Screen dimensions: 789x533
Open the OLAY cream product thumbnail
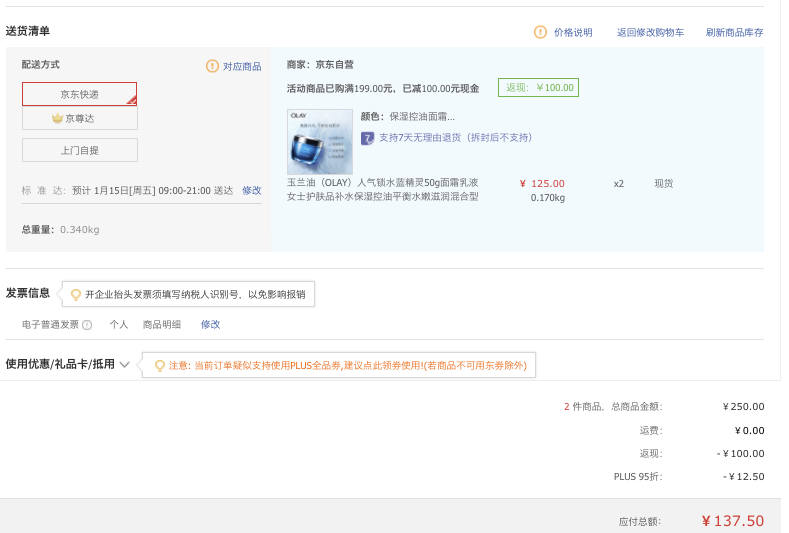pyautogui.click(x=320, y=142)
